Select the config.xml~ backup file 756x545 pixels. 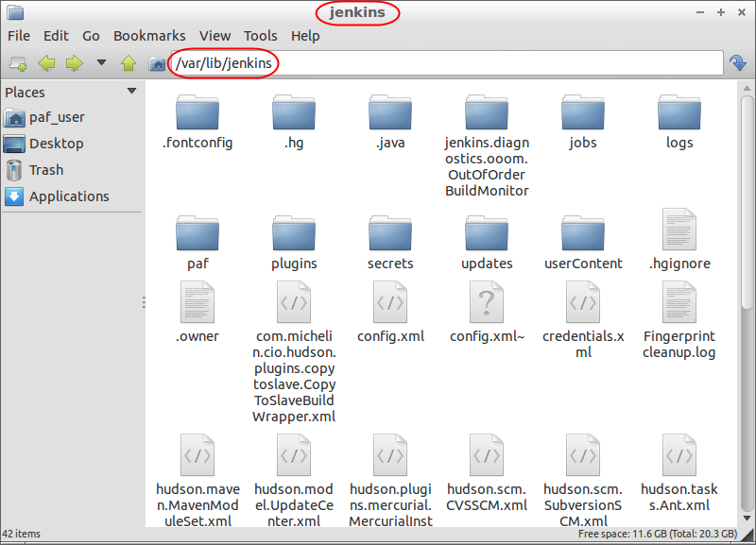[487, 313]
